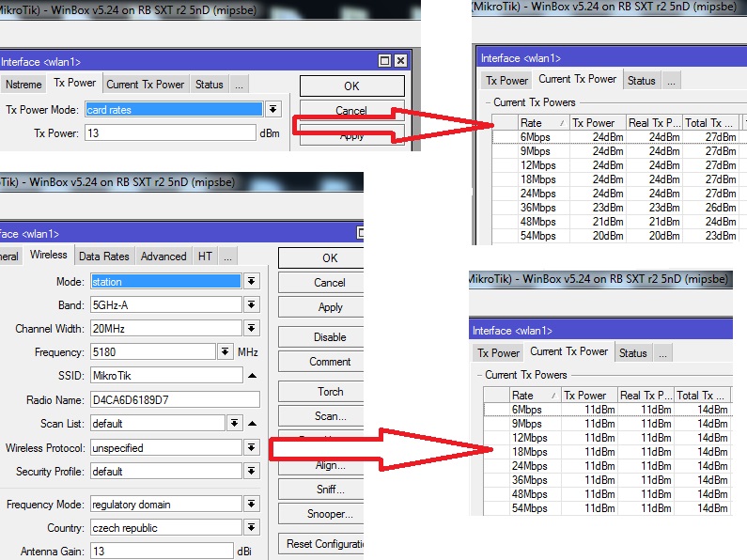Show more tabs in the top-left window
The width and height of the screenshot is (747, 560).
[x=240, y=85]
